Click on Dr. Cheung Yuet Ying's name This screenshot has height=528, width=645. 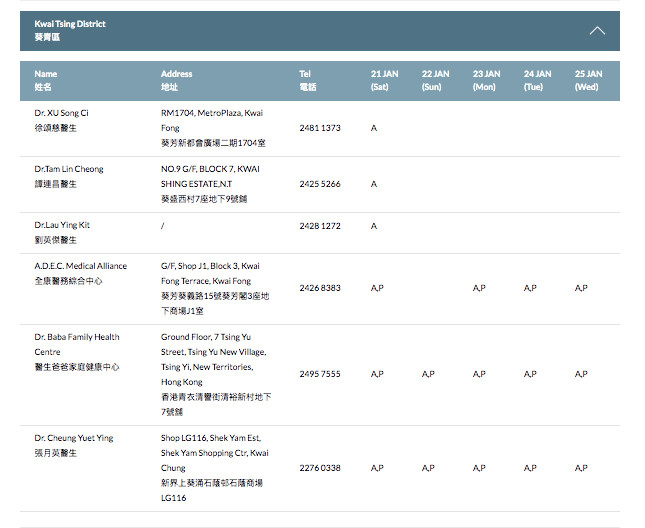[73, 438]
